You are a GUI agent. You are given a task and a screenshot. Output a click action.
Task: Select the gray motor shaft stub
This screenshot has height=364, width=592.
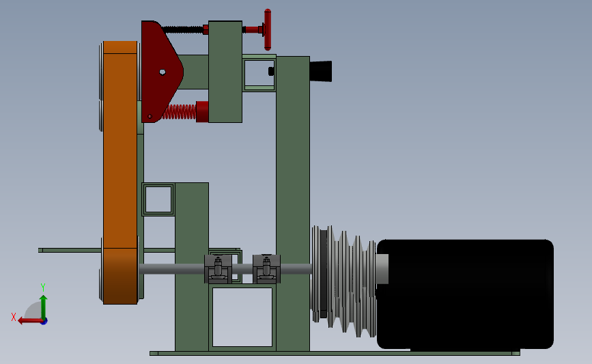(x=382, y=269)
